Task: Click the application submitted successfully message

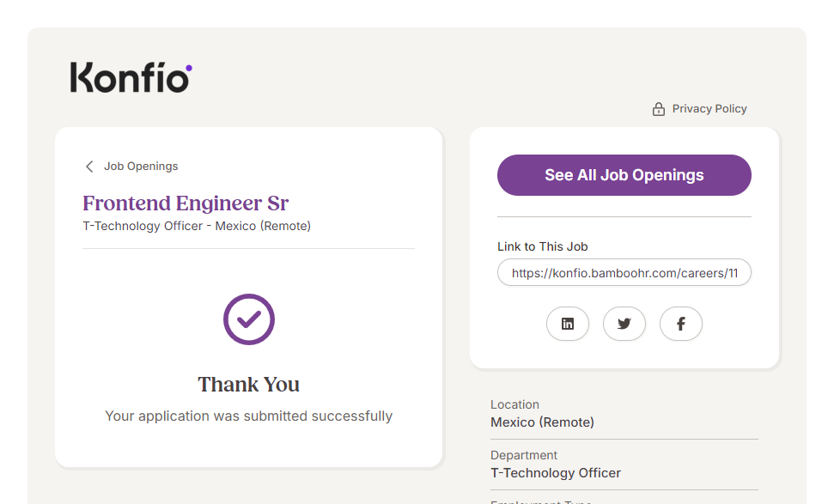Action: 249,416
